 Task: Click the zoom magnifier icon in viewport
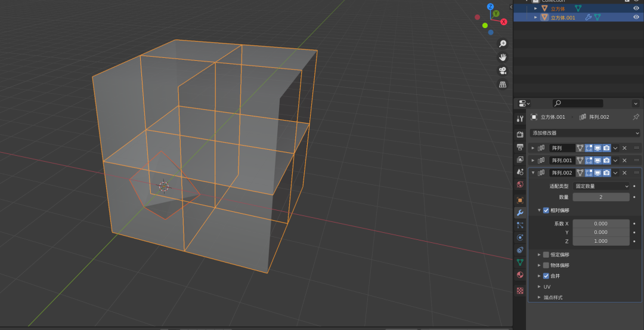click(502, 44)
